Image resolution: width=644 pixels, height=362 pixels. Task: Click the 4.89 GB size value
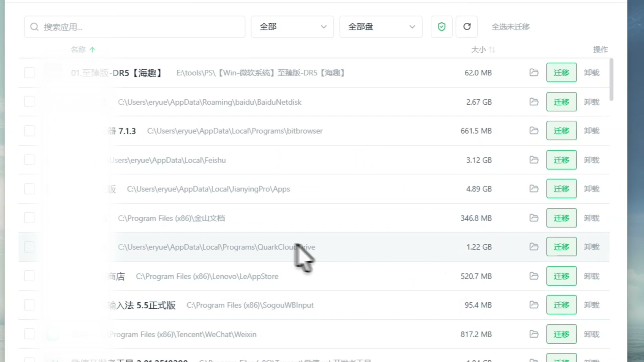[x=479, y=189]
